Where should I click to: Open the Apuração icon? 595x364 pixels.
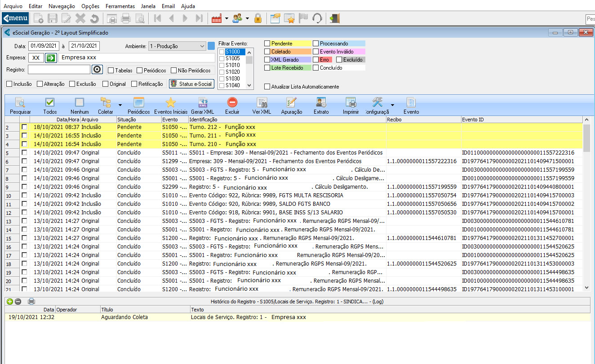[x=291, y=103]
